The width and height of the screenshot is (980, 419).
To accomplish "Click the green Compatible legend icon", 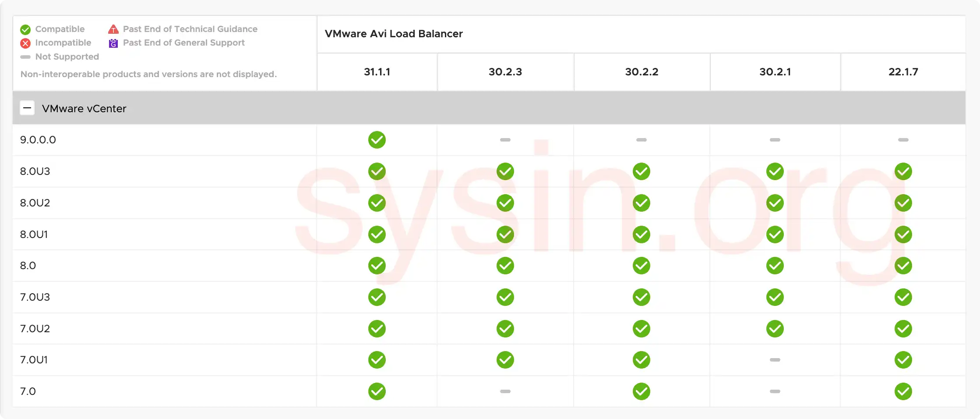I will (x=25, y=29).
